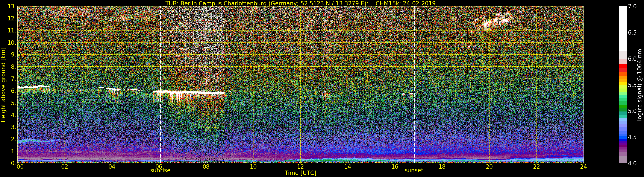Click the colorbar tick label '4.0'
Screen dimensions: 644x177
coord(632,163)
